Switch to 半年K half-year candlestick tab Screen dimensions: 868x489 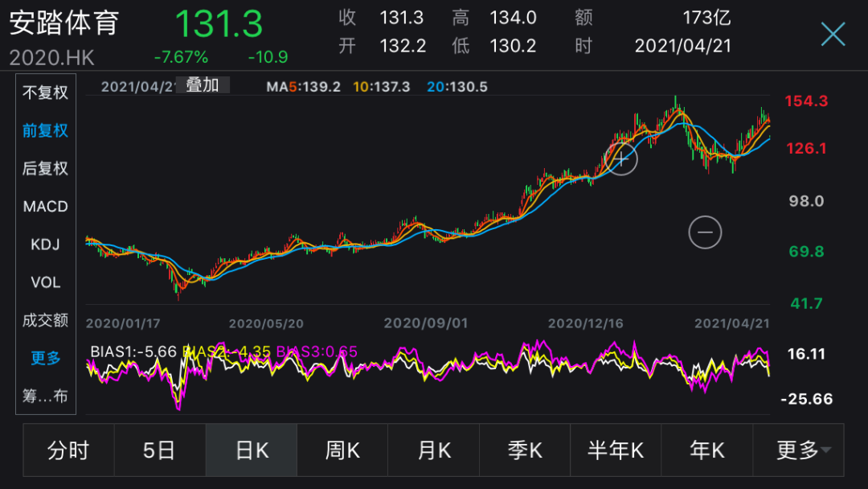coord(616,450)
